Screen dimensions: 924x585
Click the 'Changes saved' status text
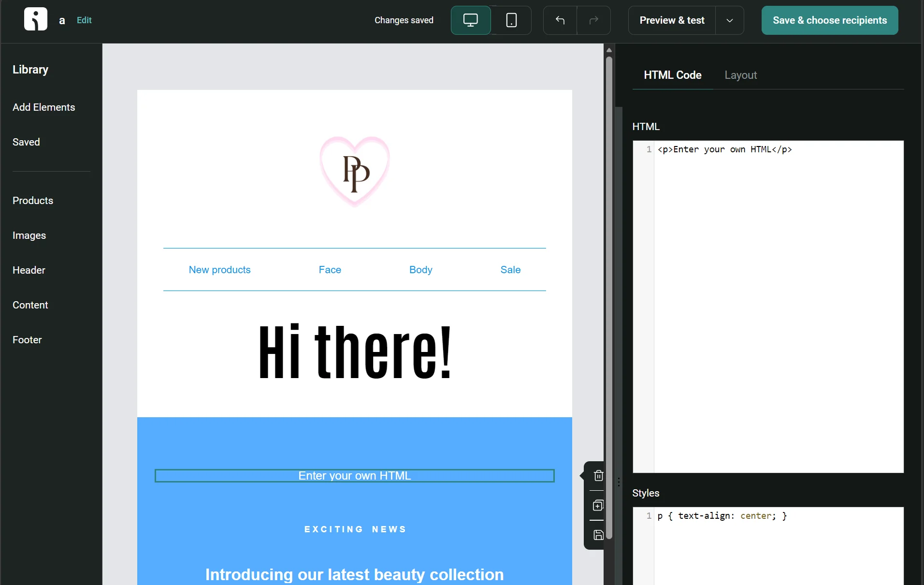tap(404, 20)
